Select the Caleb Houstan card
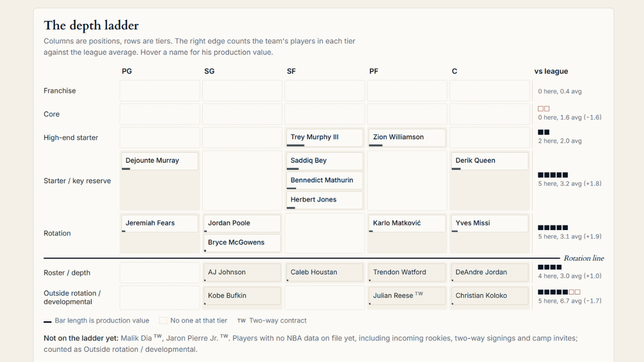644x362 pixels. click(324, 272)
